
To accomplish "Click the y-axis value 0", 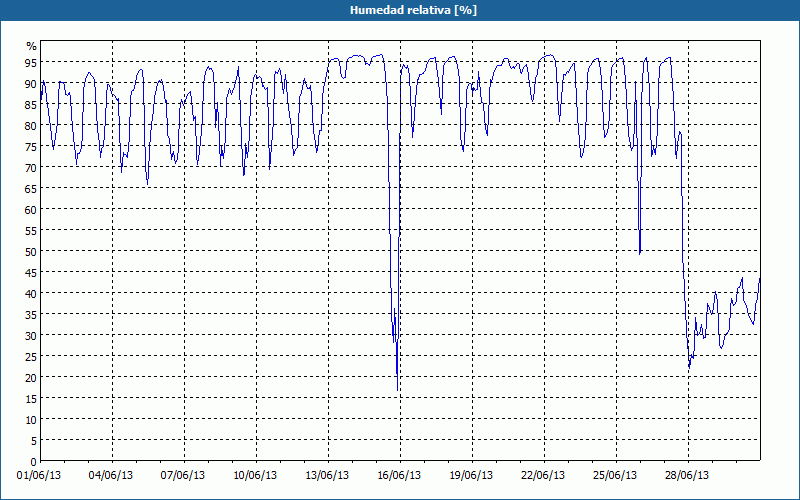I will coord(34,462).
